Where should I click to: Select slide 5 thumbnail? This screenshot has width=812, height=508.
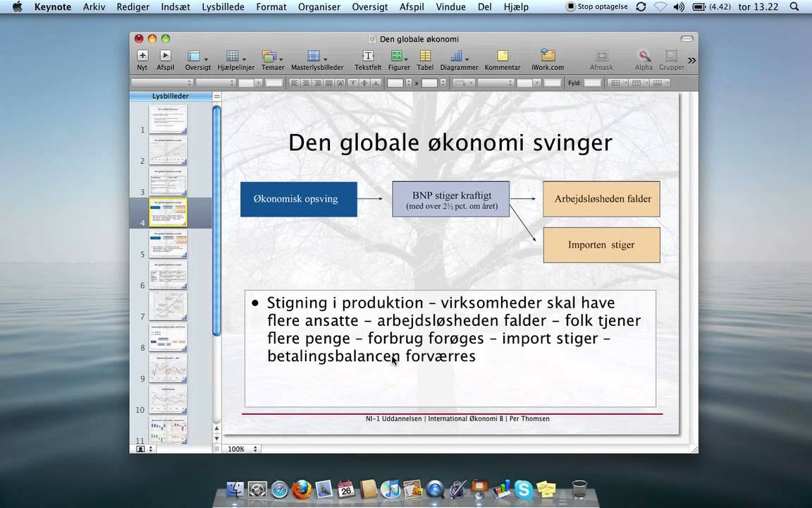(168, 243)
